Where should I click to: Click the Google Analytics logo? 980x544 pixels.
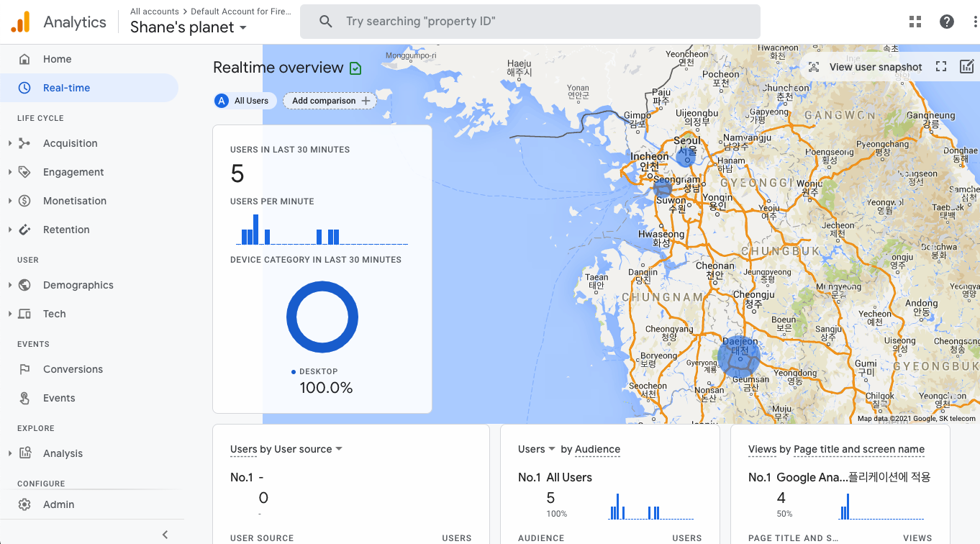pos(21,22)
